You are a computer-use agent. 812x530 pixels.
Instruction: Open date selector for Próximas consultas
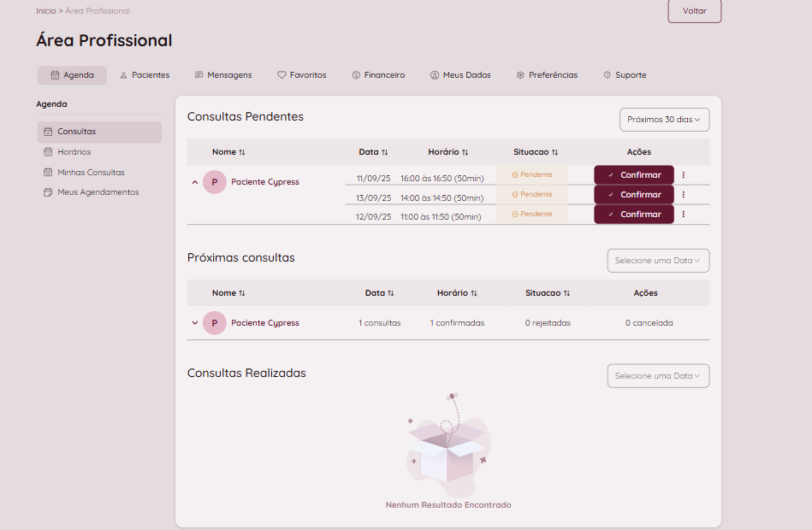[x=658, y=261]
